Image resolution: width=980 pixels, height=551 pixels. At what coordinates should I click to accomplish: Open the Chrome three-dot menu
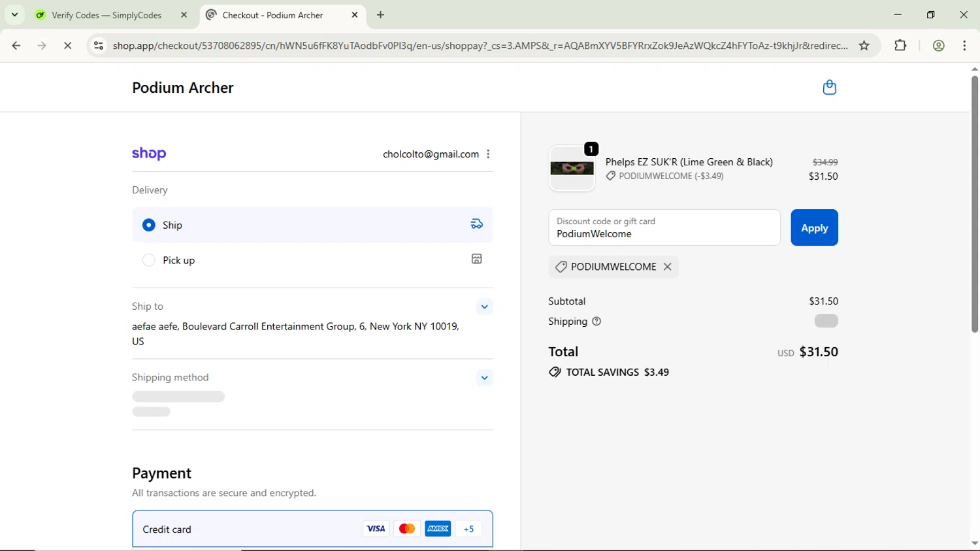(x=964, y=46)
